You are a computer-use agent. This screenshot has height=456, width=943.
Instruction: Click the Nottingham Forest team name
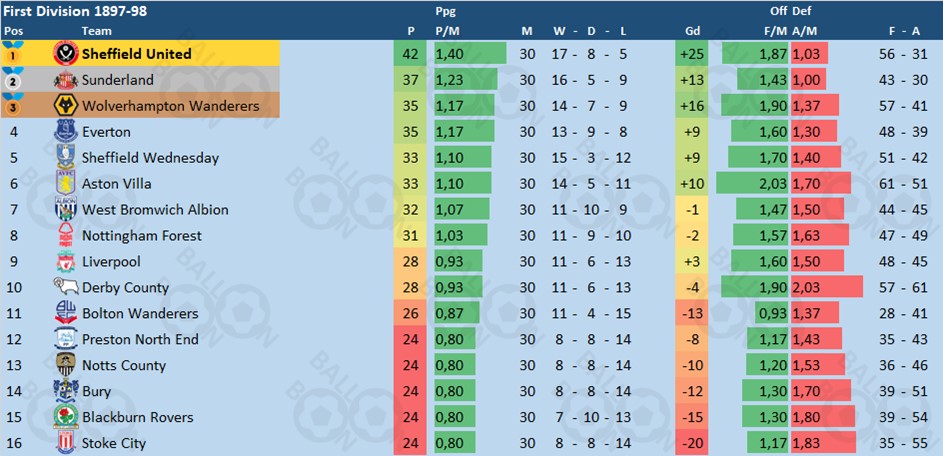(x=142, y=236)
